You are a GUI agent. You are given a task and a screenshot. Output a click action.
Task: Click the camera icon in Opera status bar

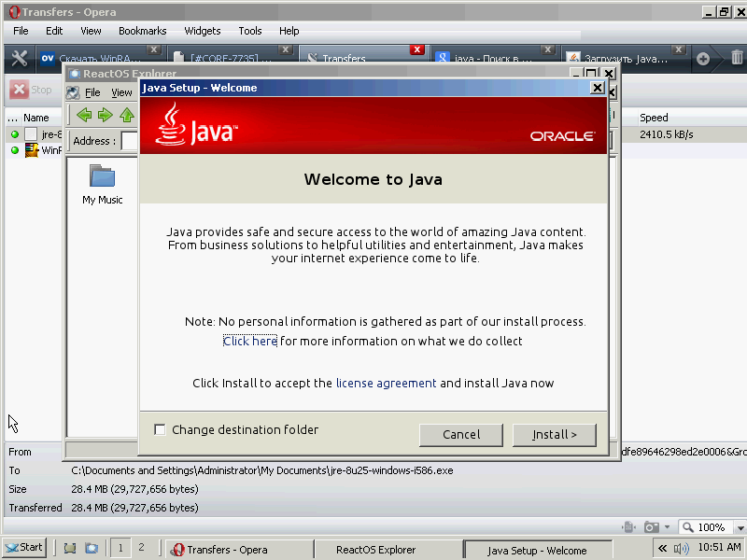(651, 527)
